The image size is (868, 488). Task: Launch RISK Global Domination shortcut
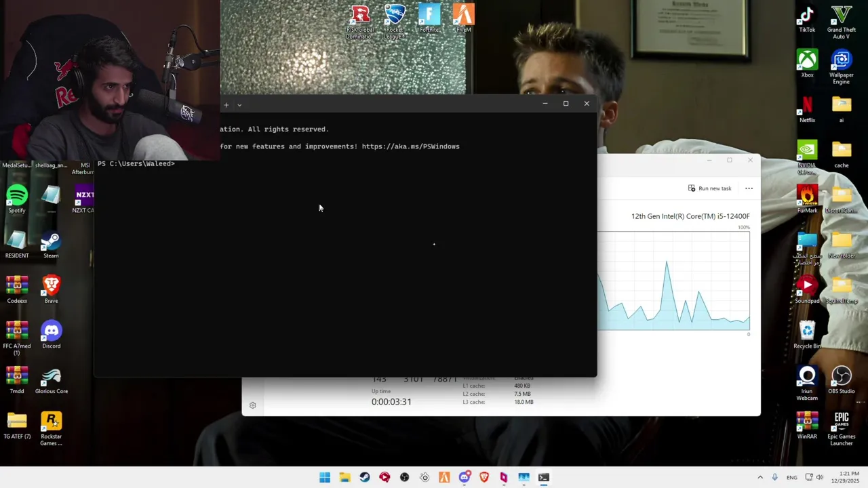360,22
